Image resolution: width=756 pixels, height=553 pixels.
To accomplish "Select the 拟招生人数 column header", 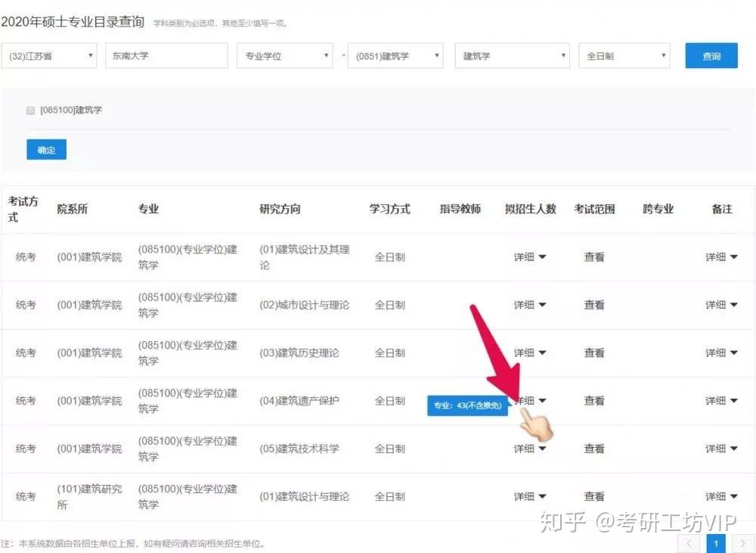I will 531,209.
